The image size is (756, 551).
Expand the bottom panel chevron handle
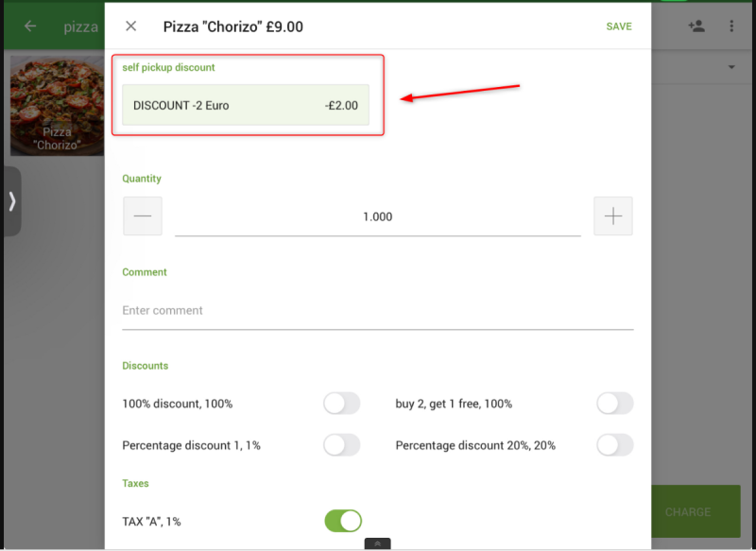click(377, 543)
